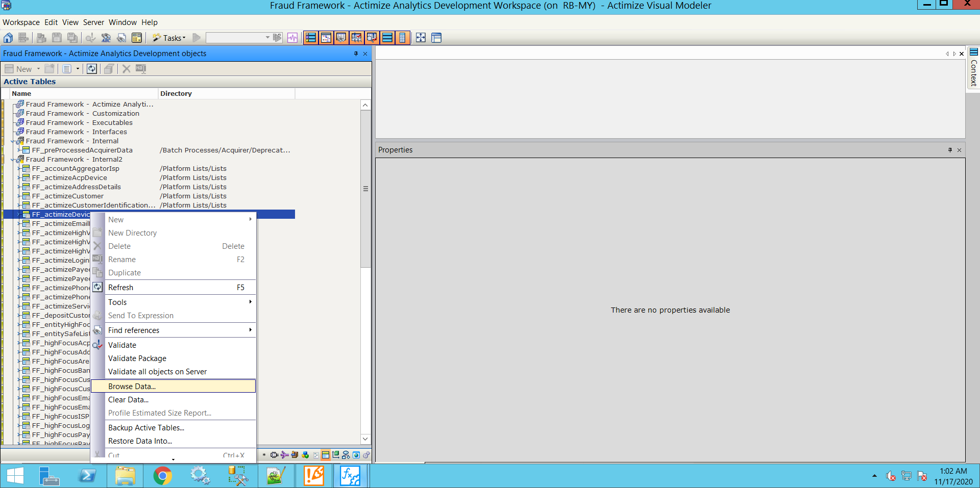Click the Save floppy disk icon

point(57,38)
